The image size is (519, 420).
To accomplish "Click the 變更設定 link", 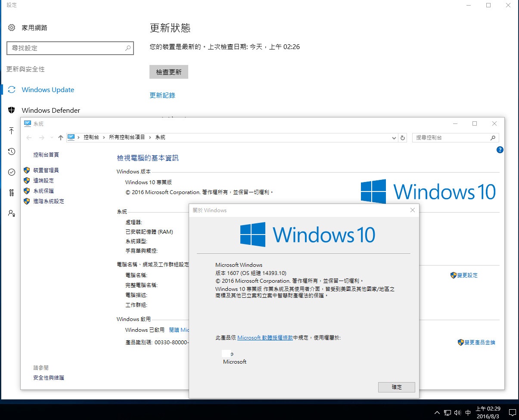I will point(467,275).
